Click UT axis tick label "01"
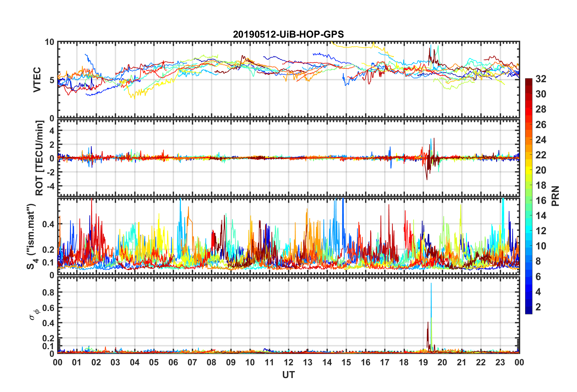577x392 pixels. click(77, 362)
